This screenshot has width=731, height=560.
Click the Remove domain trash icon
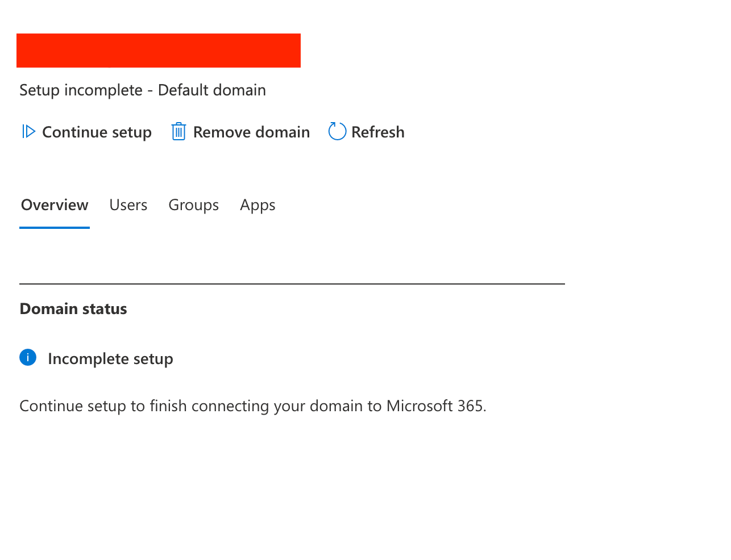click(178, 132)
